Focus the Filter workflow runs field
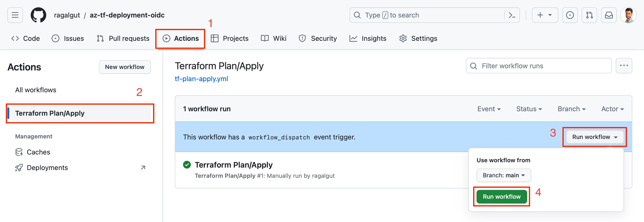This screenshot has height=222, width=644. [x=539, y=66]
